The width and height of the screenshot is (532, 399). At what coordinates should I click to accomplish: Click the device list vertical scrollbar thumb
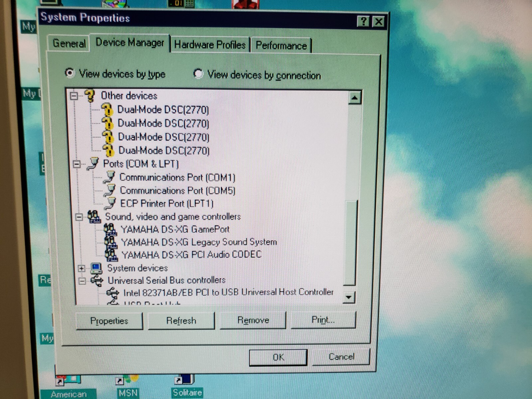(x=351, y=243)
